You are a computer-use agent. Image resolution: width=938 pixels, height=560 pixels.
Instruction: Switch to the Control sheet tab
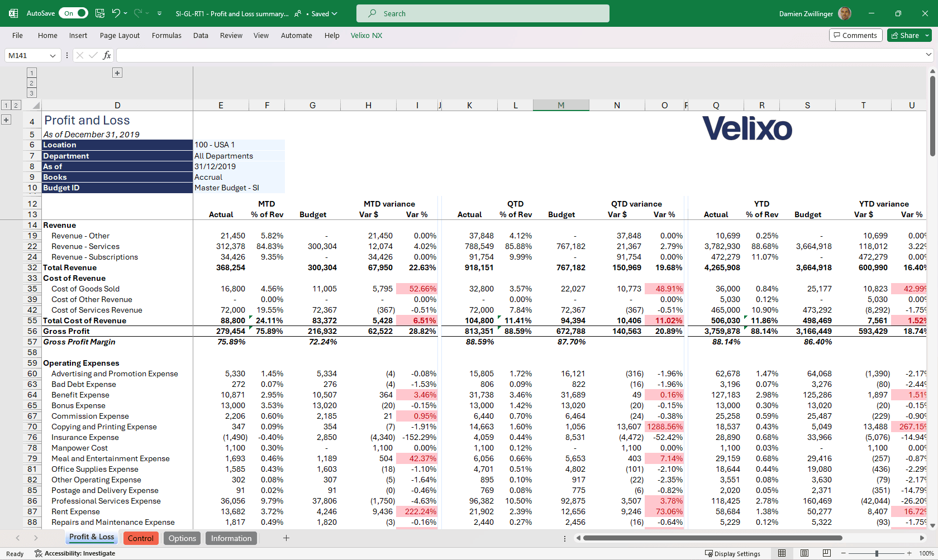coord(141,538)
